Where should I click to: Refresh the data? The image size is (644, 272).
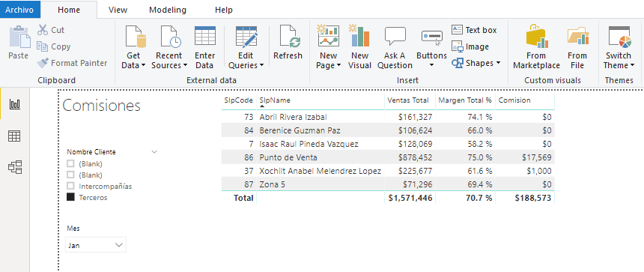click(288, 43)
